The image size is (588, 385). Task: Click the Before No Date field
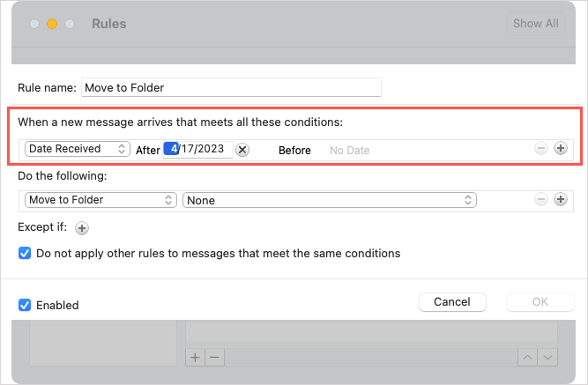coord(350,151)
